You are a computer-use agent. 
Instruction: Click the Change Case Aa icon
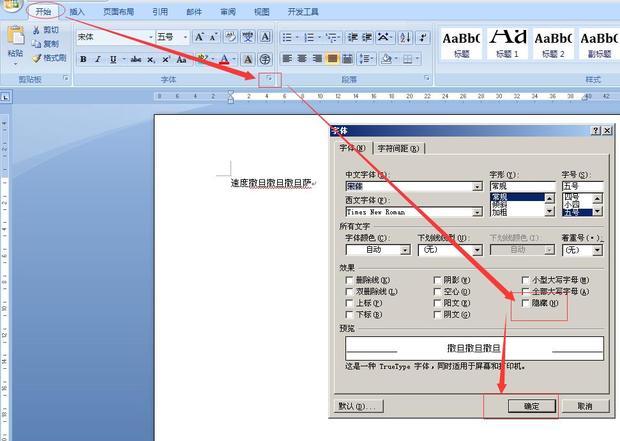point(181,59)
